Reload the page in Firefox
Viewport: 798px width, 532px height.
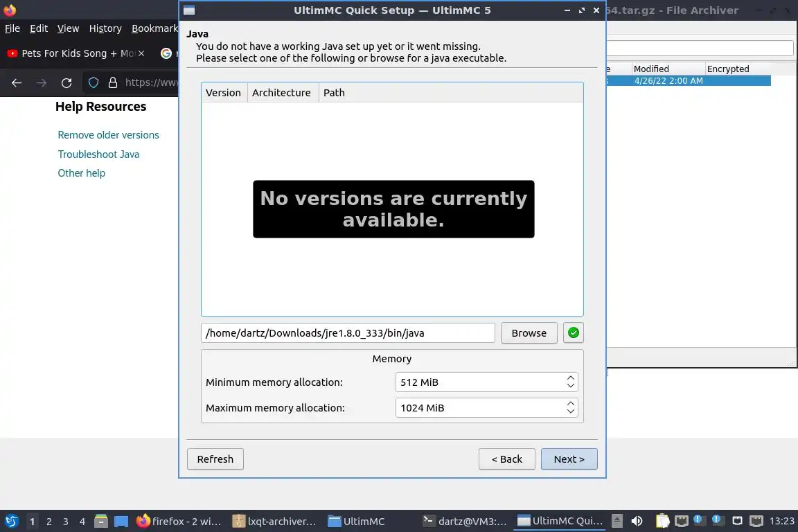click(x=66, y=82)
